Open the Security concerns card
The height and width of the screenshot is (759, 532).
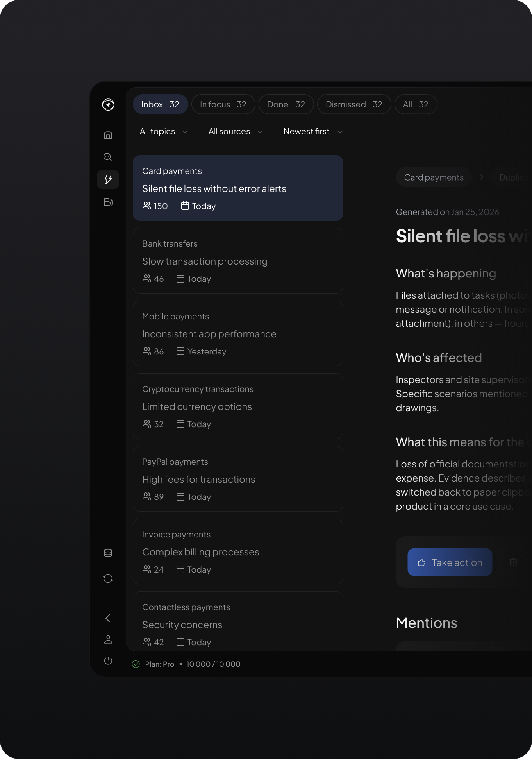point(238,621)
